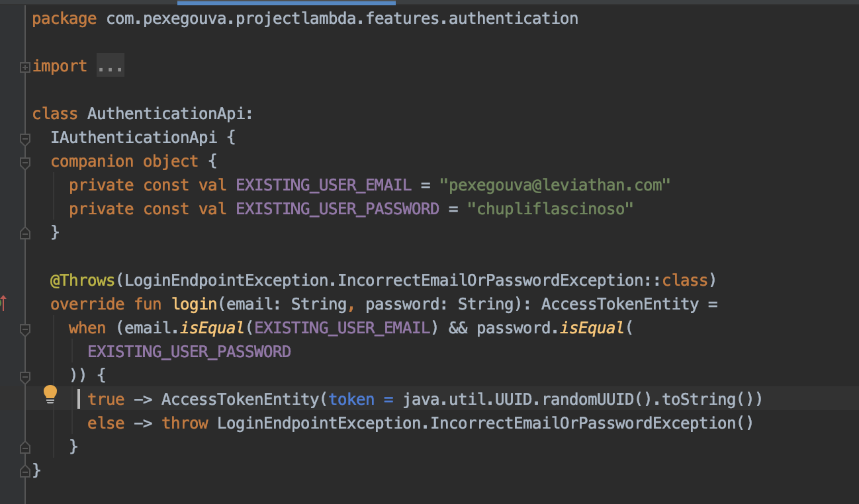The width and height of the screenshot is (859, 504).
Task: Click the red override gutter arrow beside login
Action: [x=3, y=304]
